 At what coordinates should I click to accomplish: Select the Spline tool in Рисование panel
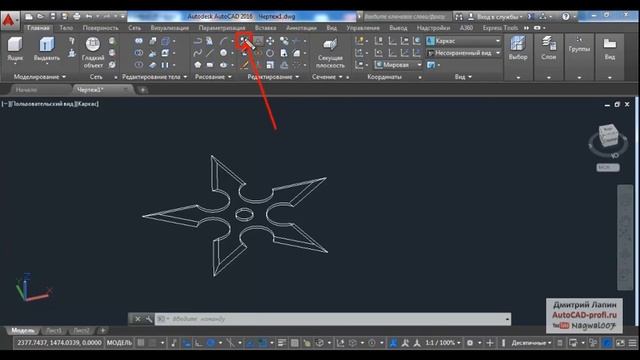point(198,53)
